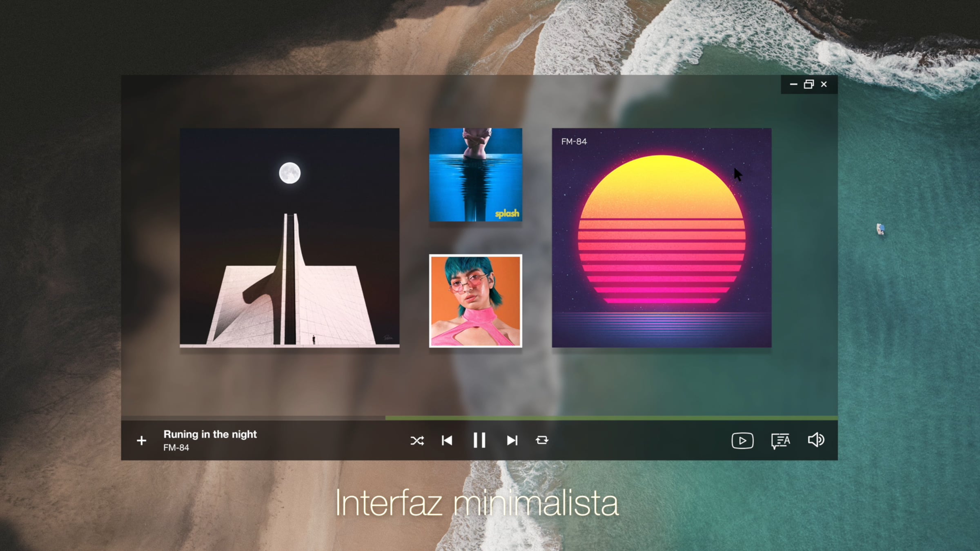Close the music player window
980x551 pixels.
[x=824, y=84]
